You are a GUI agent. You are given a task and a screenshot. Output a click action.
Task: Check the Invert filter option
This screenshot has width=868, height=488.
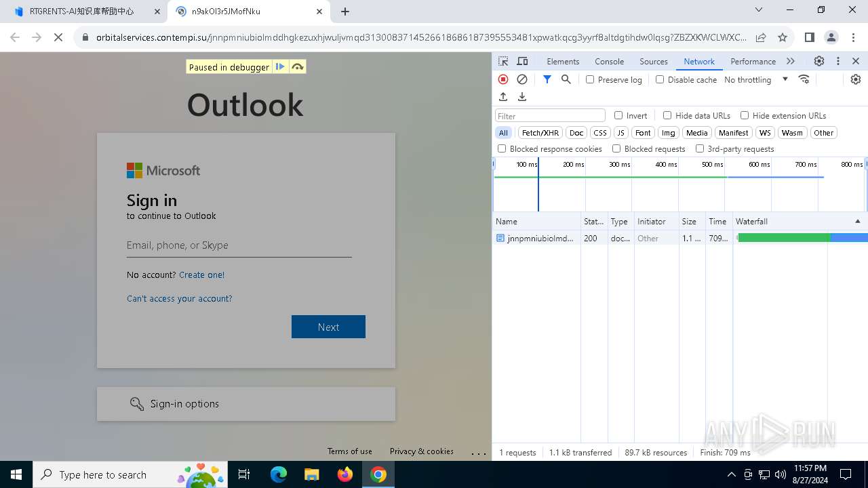pos(618,115)
